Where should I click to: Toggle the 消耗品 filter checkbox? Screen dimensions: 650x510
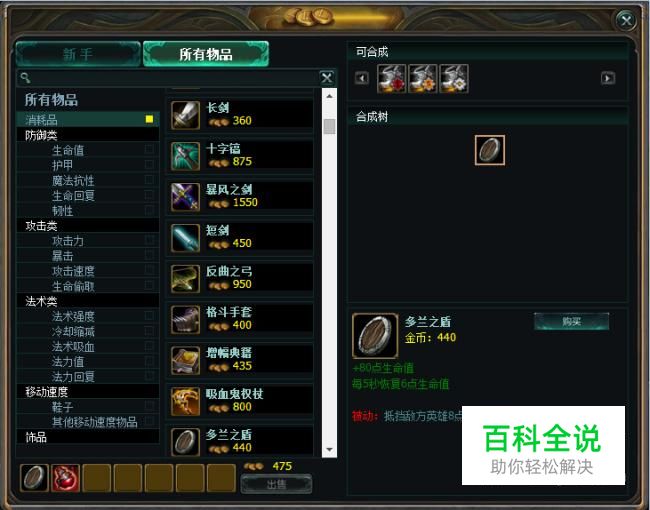tap(150, 119)
